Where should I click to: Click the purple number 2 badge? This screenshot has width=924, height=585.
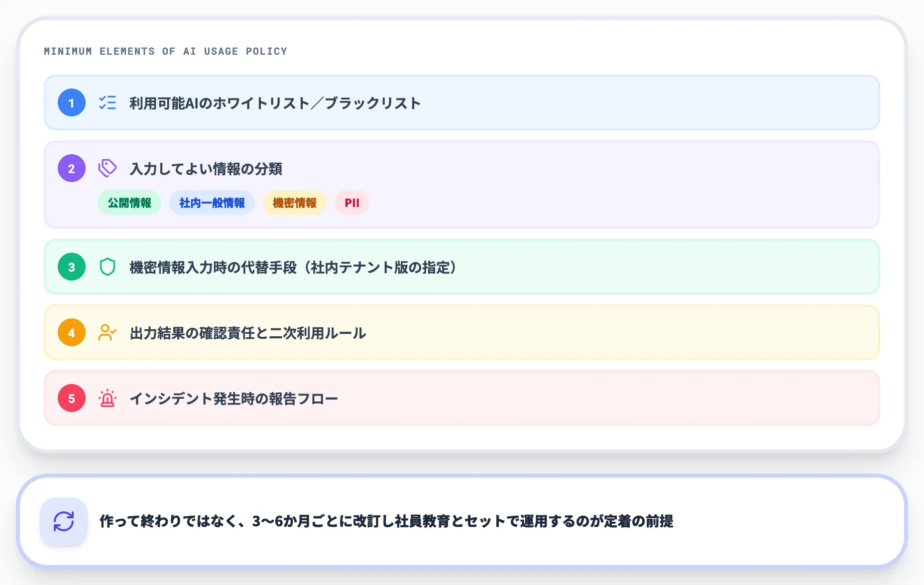point(72,168)
